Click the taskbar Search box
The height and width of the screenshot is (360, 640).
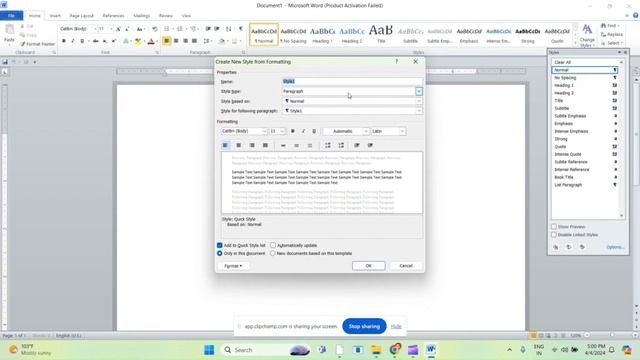[x=265, y=350]
